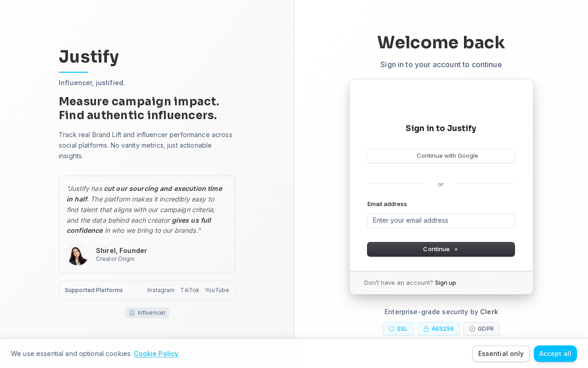Click the Email address field label

387,204
